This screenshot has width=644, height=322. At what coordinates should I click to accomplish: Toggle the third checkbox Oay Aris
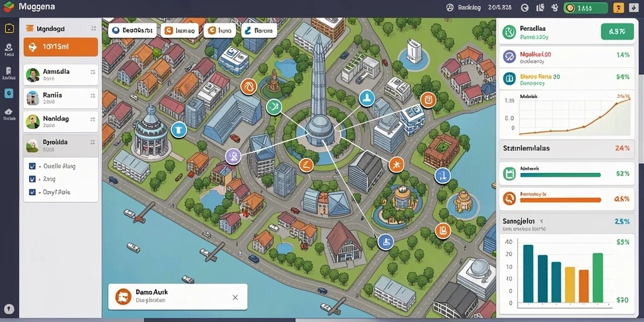coord(32,192)
